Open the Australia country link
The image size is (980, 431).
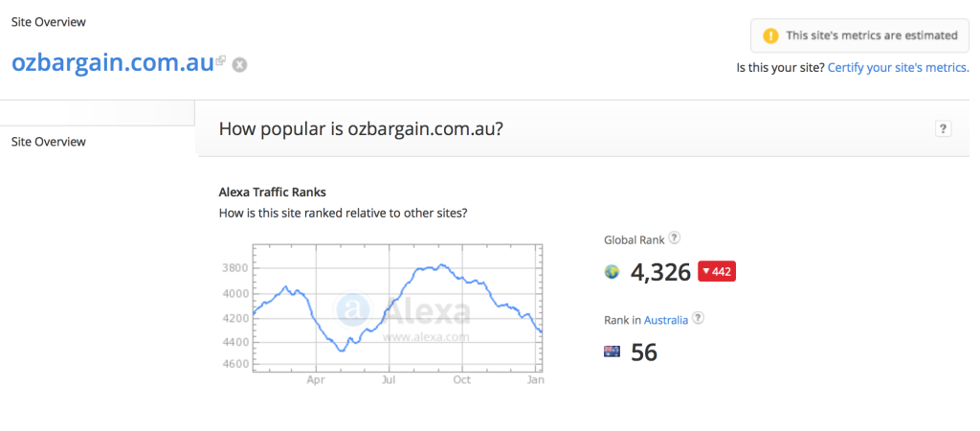[666, 320]
